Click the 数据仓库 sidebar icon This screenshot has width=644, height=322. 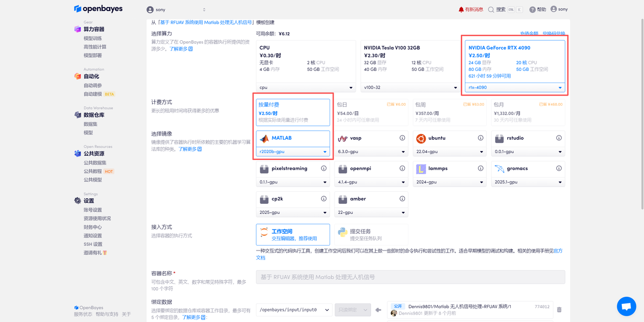click(x=77, y=115)
